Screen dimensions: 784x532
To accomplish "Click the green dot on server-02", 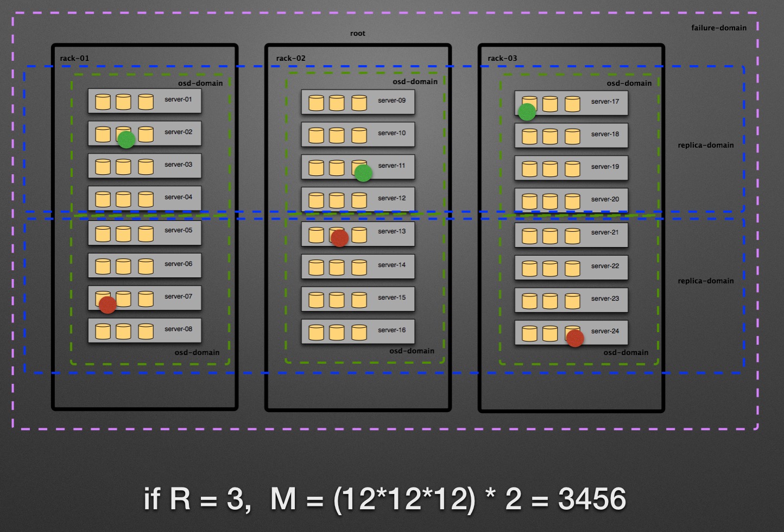I will click(126, 140).
